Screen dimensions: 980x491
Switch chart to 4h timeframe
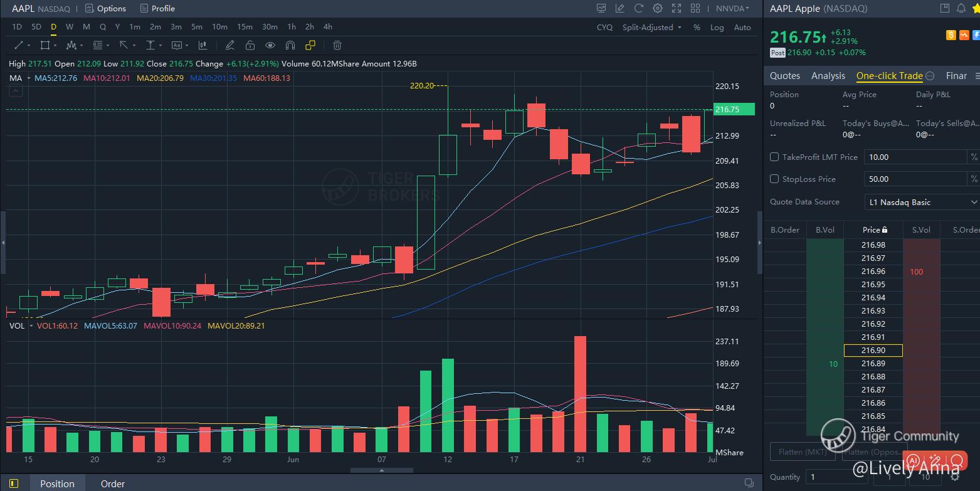[x=328, y=27]
